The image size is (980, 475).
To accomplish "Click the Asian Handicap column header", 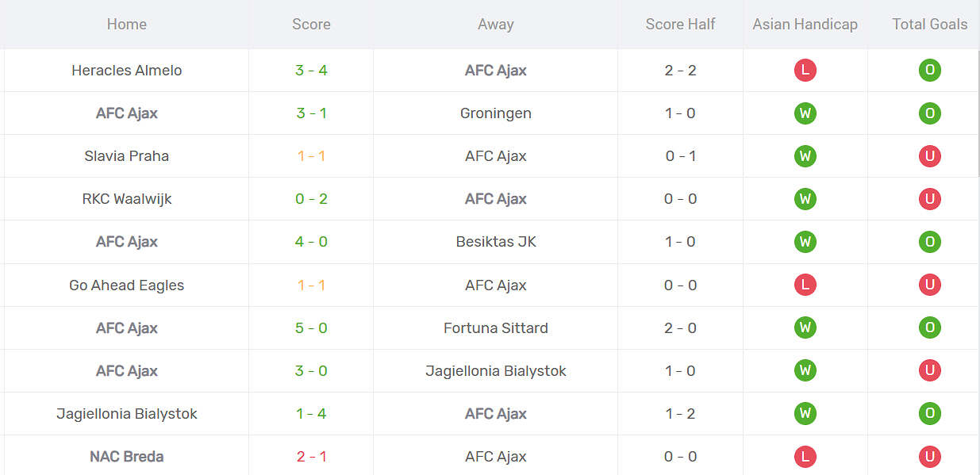I will pyautogui.click(x=805, y=25).
